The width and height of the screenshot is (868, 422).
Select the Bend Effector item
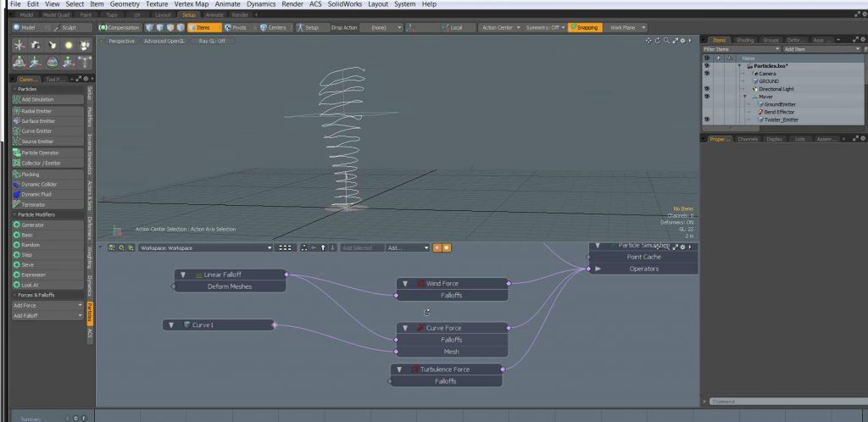pyautogui.click(x=779, y=112)
